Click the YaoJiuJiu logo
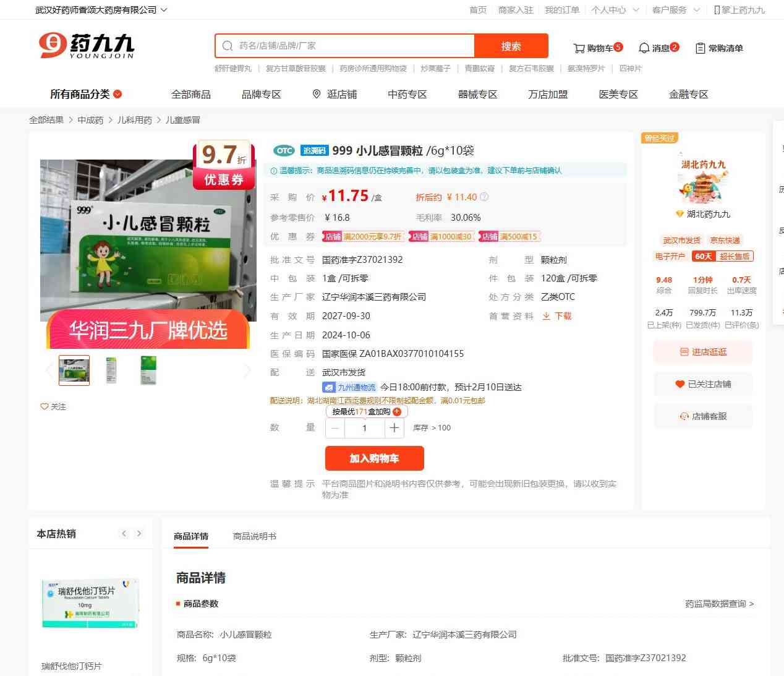The image size is (784, 676). click(x=87, y=46)
